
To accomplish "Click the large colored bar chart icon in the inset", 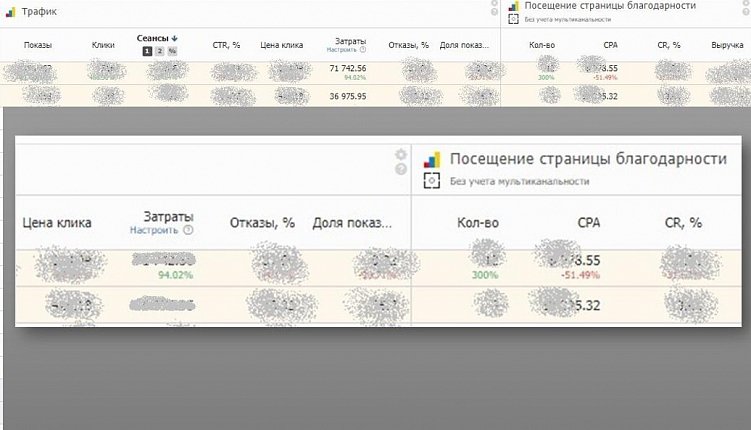I will point(432,160).
